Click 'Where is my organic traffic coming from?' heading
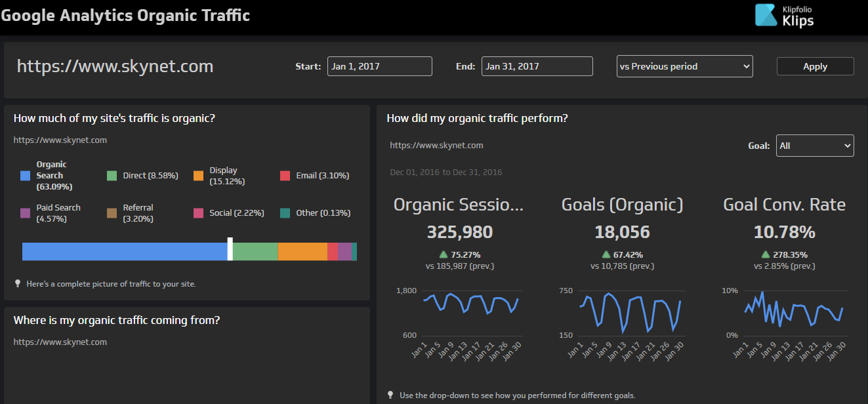Screen dimensions: 868x404 117,320
